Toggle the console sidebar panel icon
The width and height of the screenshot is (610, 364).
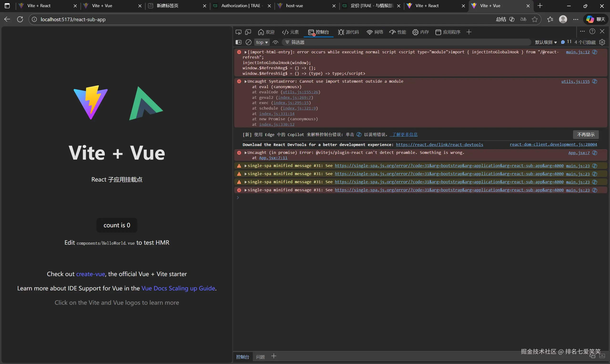[x=239, y=42]
